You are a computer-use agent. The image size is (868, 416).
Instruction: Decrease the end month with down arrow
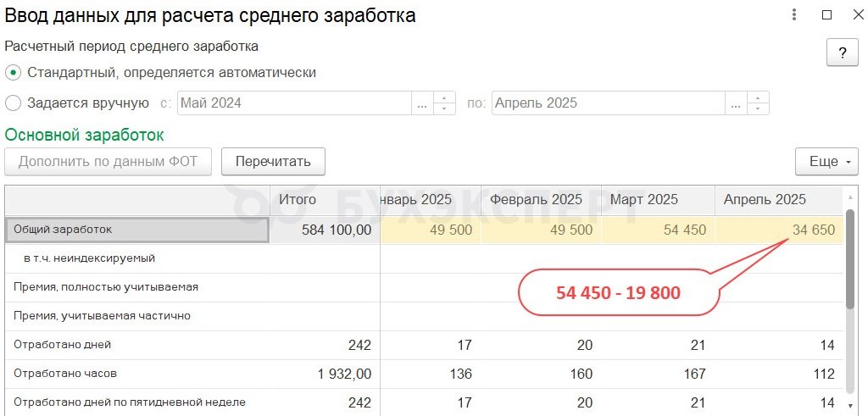(758, 109)
